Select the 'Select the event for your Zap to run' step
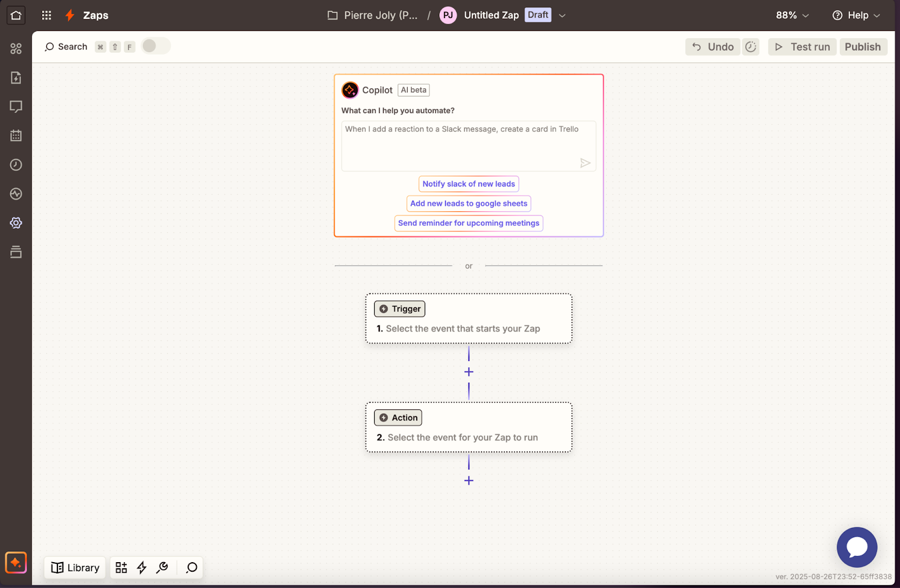Image resolution: width=900 pixels, height=588 pixels. pyautogui.click(x=469, y=427)
